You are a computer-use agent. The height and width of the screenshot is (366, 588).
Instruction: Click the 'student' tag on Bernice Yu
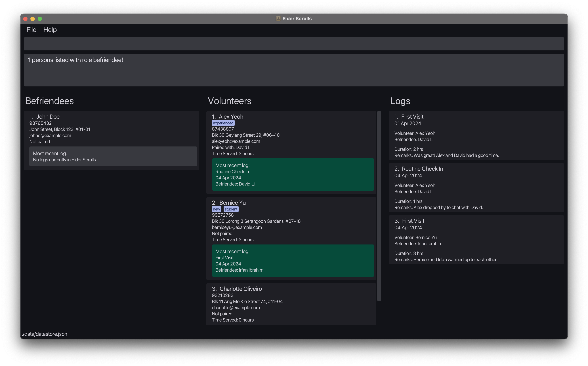[231, 209]
